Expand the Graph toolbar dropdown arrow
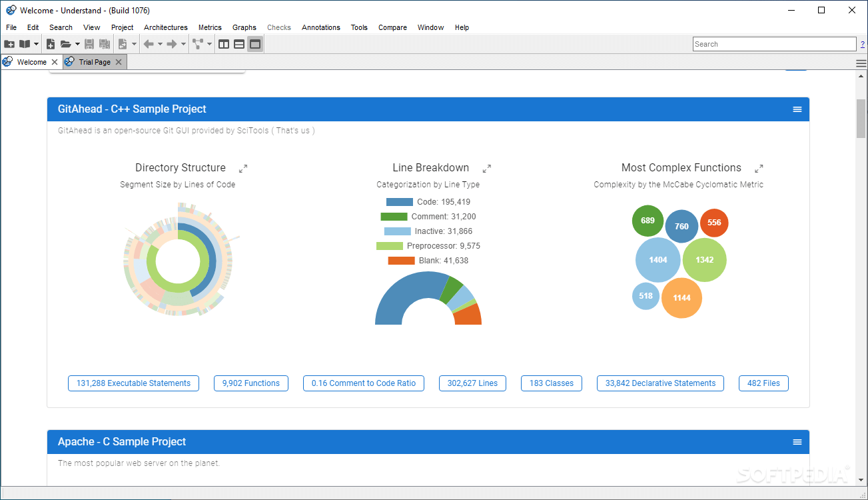This screenshot has width=868, height=500. point(209,44)
